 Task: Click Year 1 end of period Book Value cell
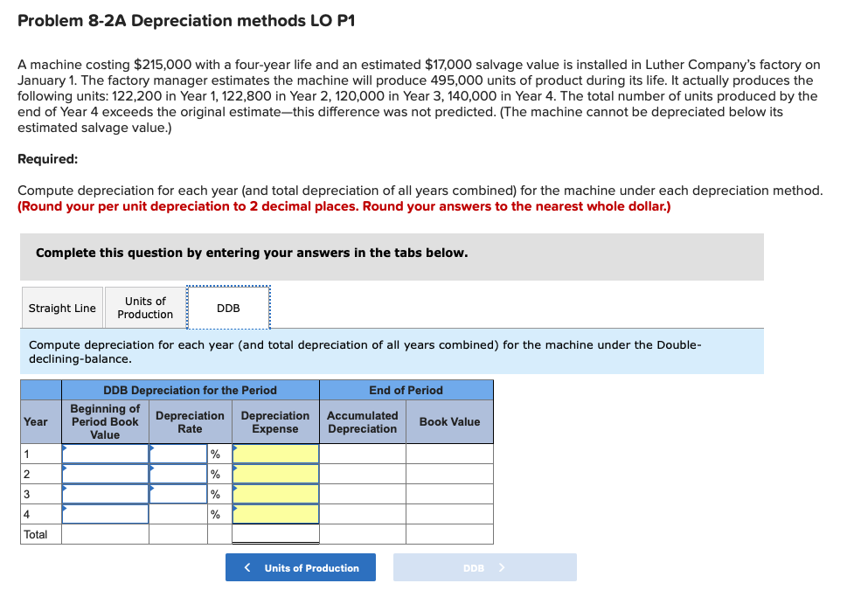click(449, 454)
